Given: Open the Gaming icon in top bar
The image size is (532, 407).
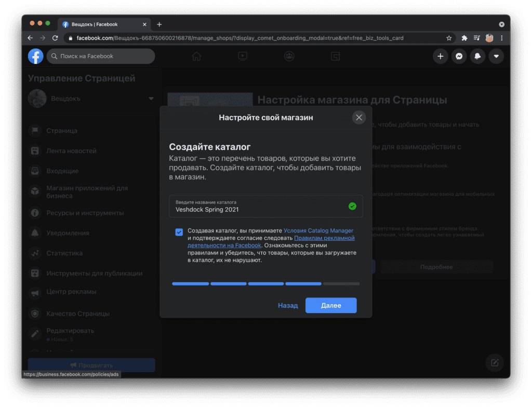Looking at the screenshot, I should [335, 56].
